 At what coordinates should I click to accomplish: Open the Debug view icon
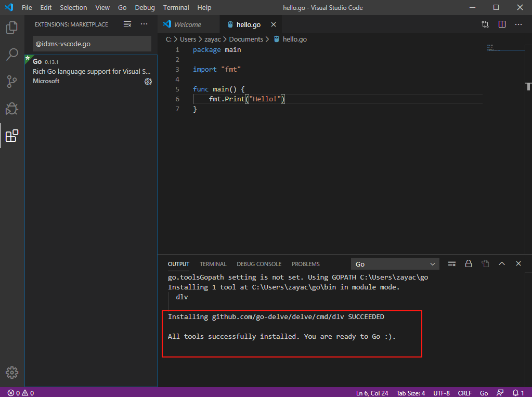pyautogui.click(x=12, y=109)
